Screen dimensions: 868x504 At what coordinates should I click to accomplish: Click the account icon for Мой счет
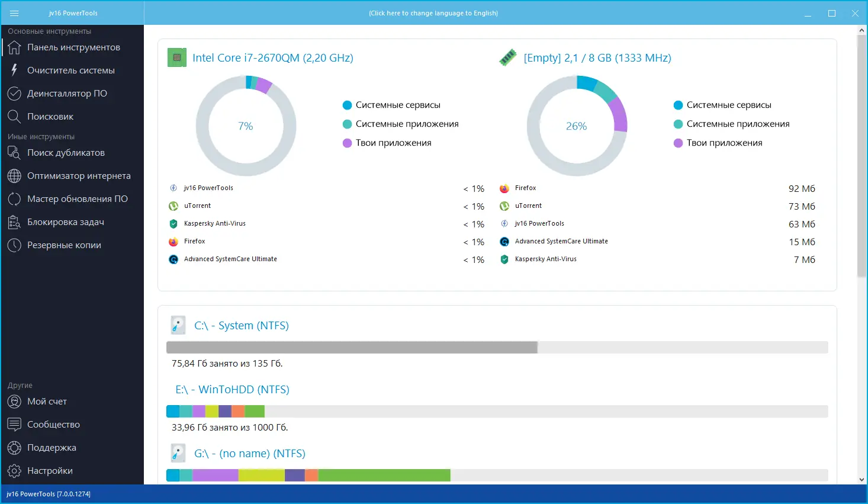14,402
